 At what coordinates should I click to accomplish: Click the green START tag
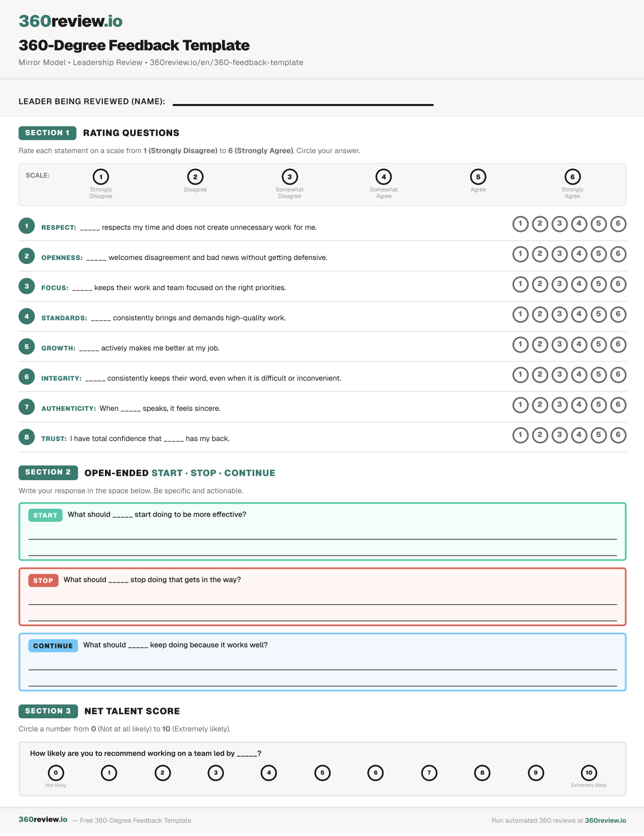pyautogui.click(x=45, y=515)
